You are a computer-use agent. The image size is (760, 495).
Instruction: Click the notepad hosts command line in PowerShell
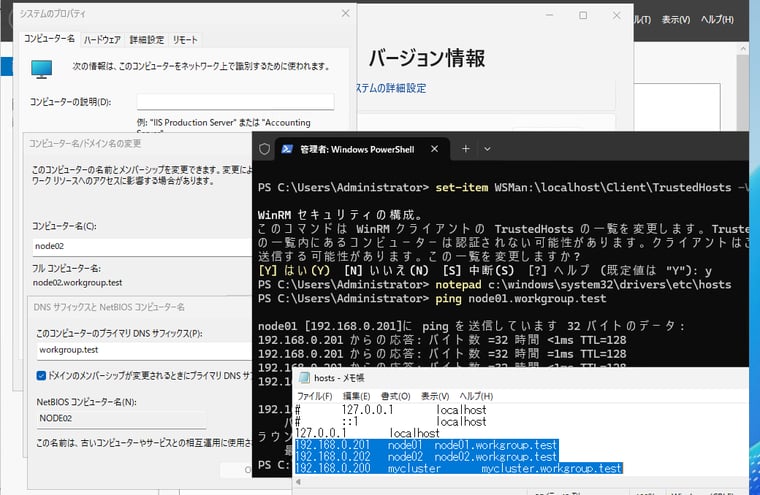[x=494, y=285]
